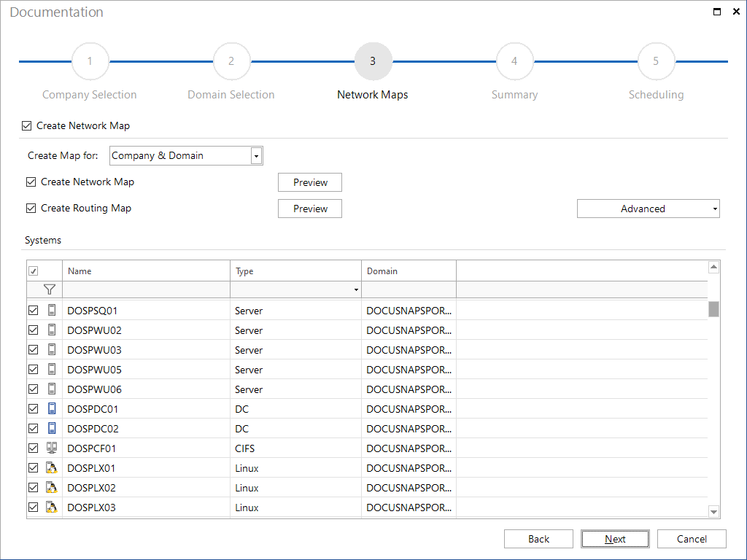747x560 pixels.
Task: Jump to step 4 Summary
Action: [x=514, y=61]
